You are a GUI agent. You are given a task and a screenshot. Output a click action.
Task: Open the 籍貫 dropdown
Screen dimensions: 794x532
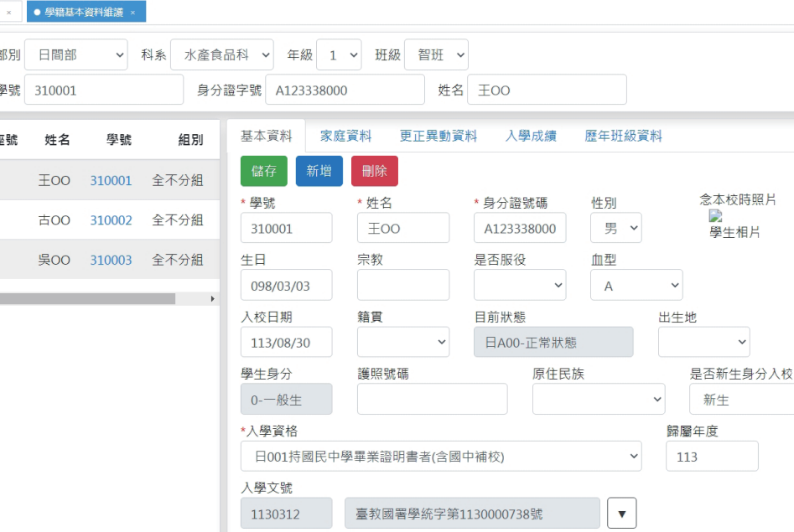click(403, 342)
